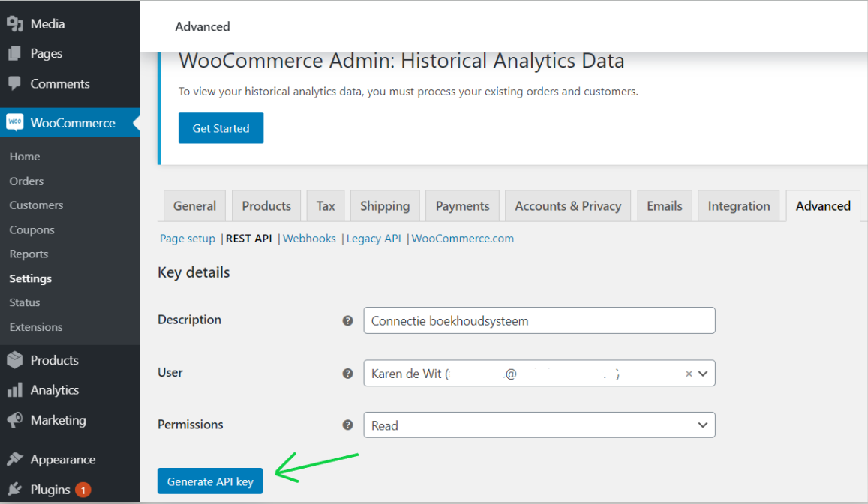Expand the User dropdown arrow
The width and height of the screenshot is (868, 504).
coord(703,373)
